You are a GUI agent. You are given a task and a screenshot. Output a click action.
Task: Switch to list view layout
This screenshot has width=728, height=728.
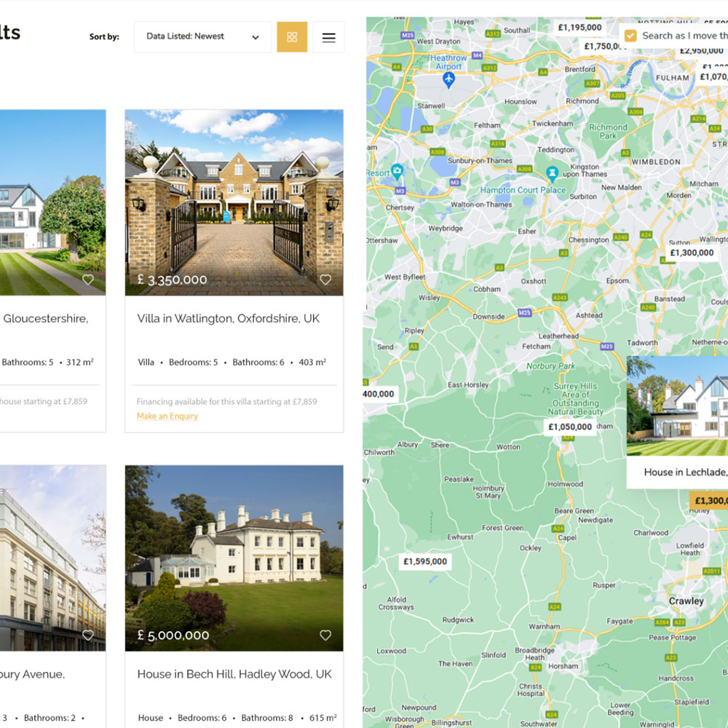pyautogui.click(x=329, y=36)
